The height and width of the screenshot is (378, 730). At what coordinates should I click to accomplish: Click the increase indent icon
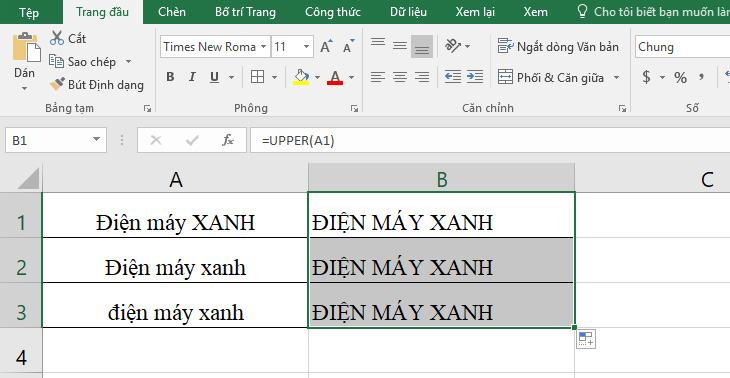point(475,77)
